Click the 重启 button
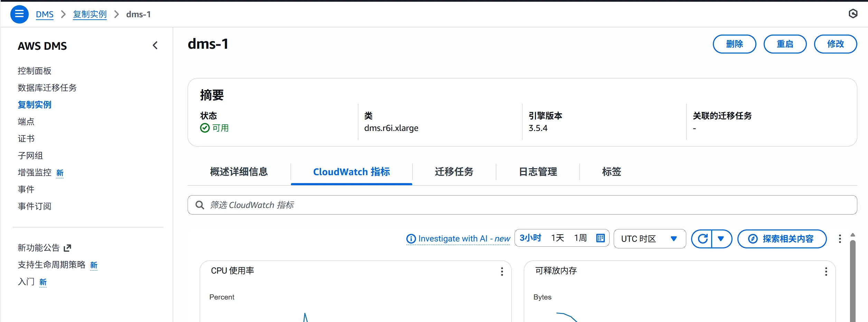This screenshot has width=868, height=322. 785,44
